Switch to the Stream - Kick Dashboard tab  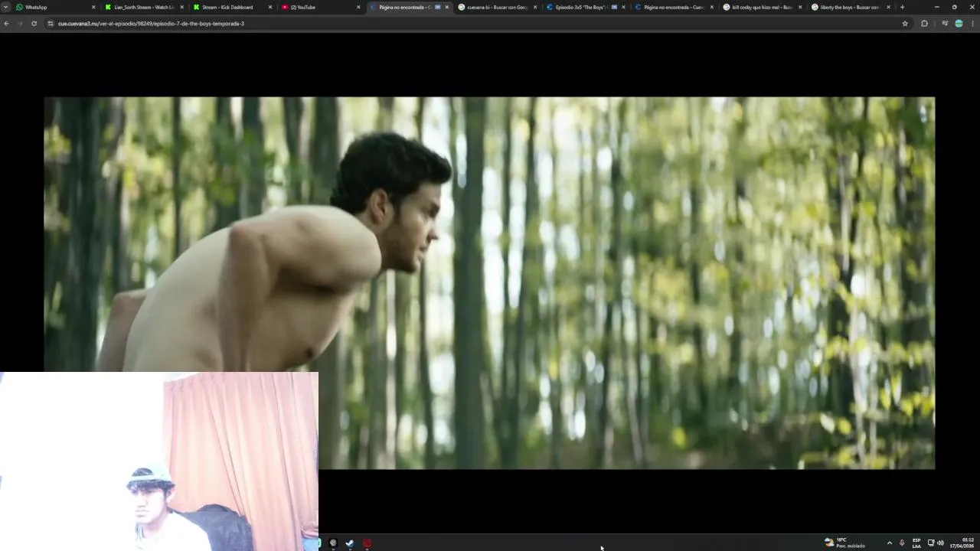tap(232, 7)
